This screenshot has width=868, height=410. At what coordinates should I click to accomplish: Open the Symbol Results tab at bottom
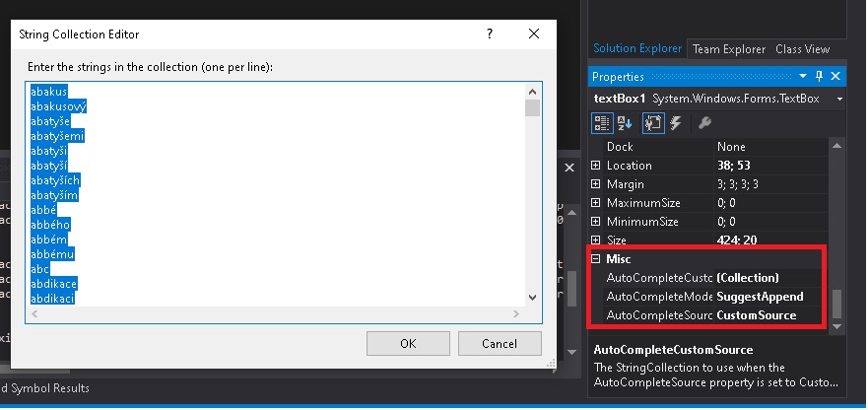44,388
